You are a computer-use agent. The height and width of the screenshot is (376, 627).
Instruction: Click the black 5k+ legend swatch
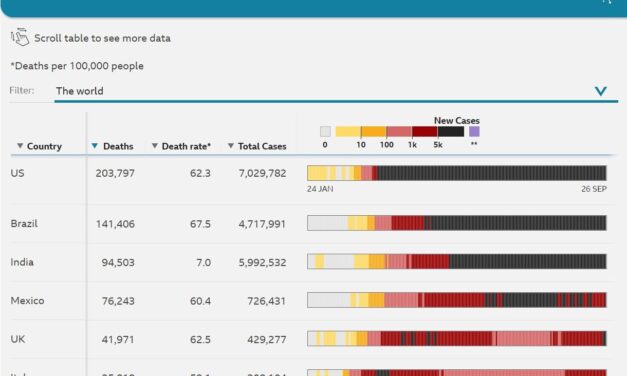(451, 132)
